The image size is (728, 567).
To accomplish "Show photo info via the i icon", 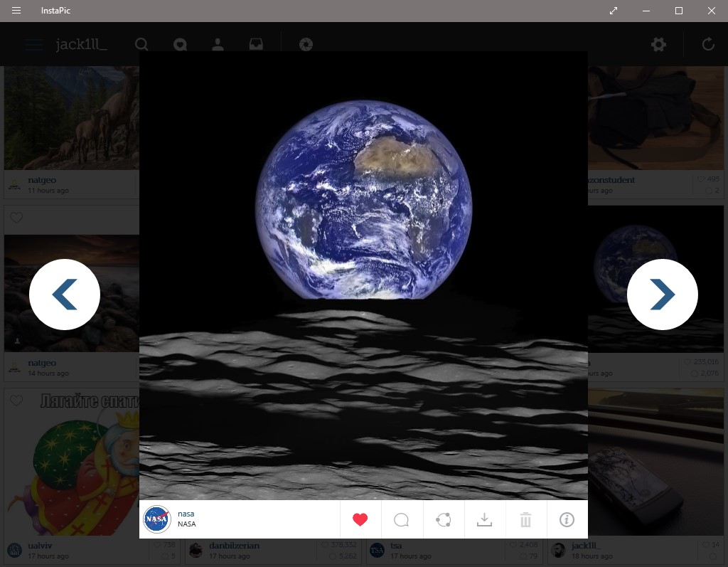I will tap(567, 519).
